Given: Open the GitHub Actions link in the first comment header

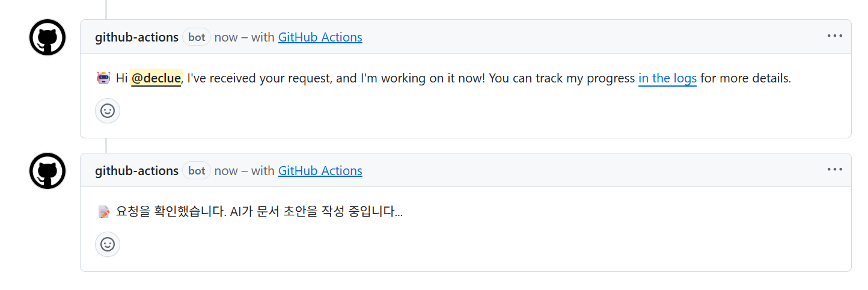Looking at the screenshot, I should (x=320, y=37).
